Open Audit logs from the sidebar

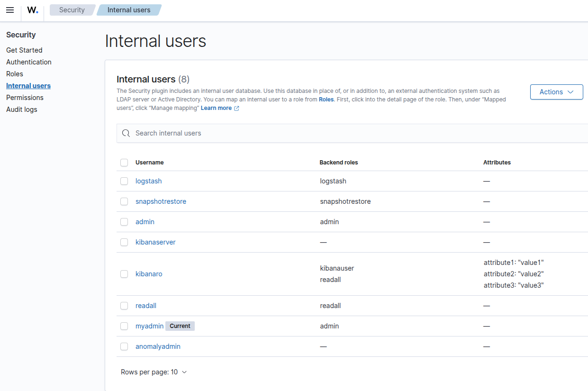(x=22, y=109)
